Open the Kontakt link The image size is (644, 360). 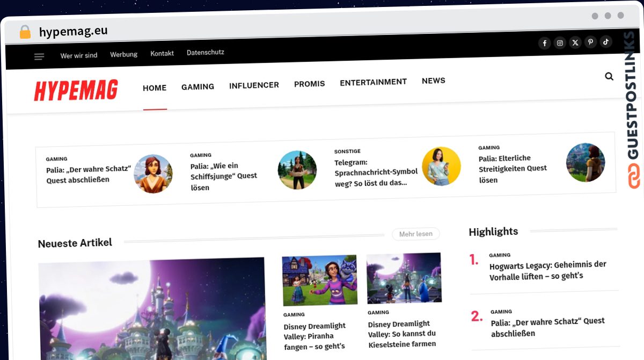(162, 54)
